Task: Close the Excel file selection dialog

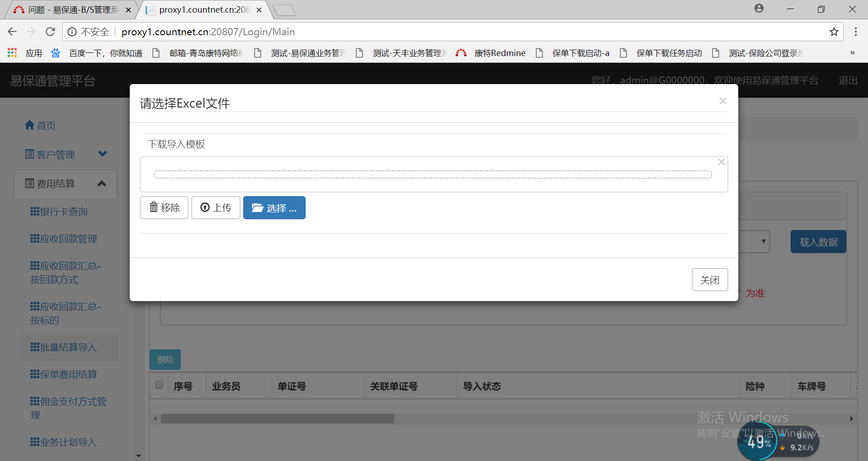Action: pyautogui.click(x=723, y=101)
